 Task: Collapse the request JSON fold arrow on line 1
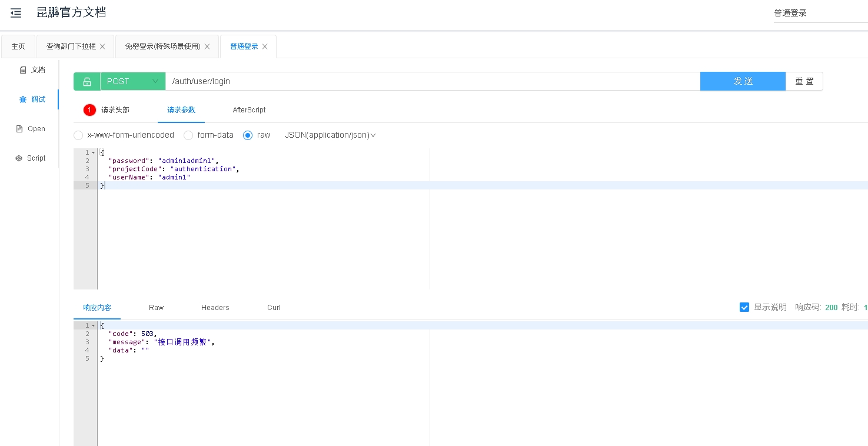93,153
